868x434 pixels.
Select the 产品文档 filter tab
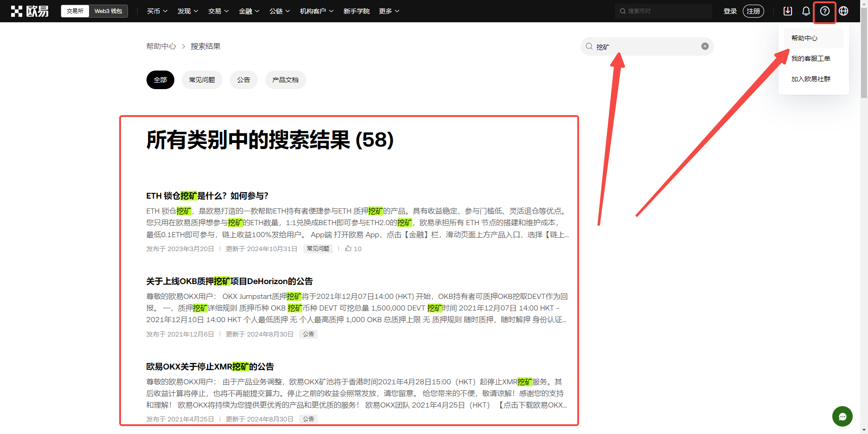tap(286, 80)
